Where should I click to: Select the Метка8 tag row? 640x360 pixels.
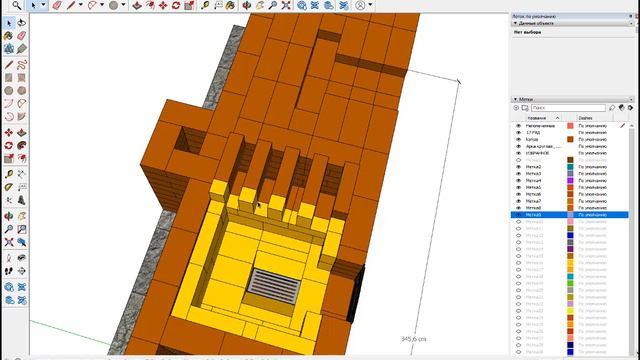click(569, 208)
